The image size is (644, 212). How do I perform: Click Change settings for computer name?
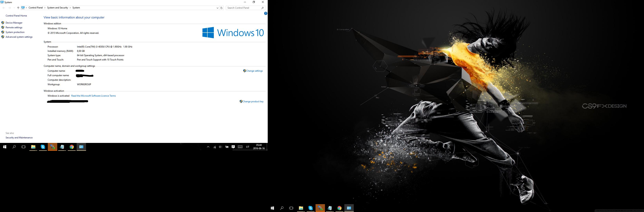(254, 71)
